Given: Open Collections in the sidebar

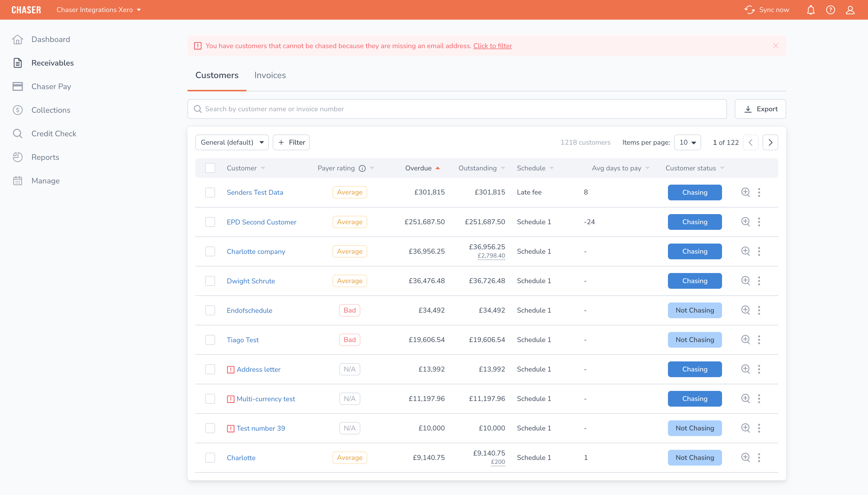Looking at the screenshot, I should point(51,110).
